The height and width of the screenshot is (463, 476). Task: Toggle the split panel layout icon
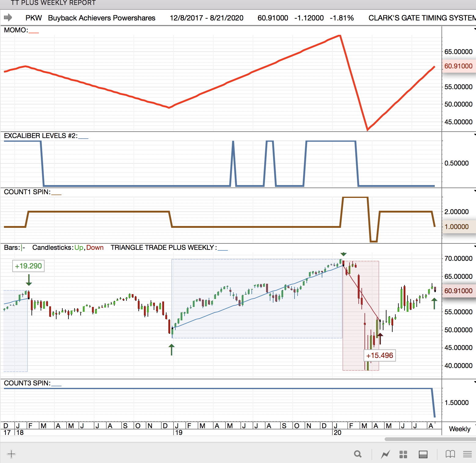click(423, 454)
